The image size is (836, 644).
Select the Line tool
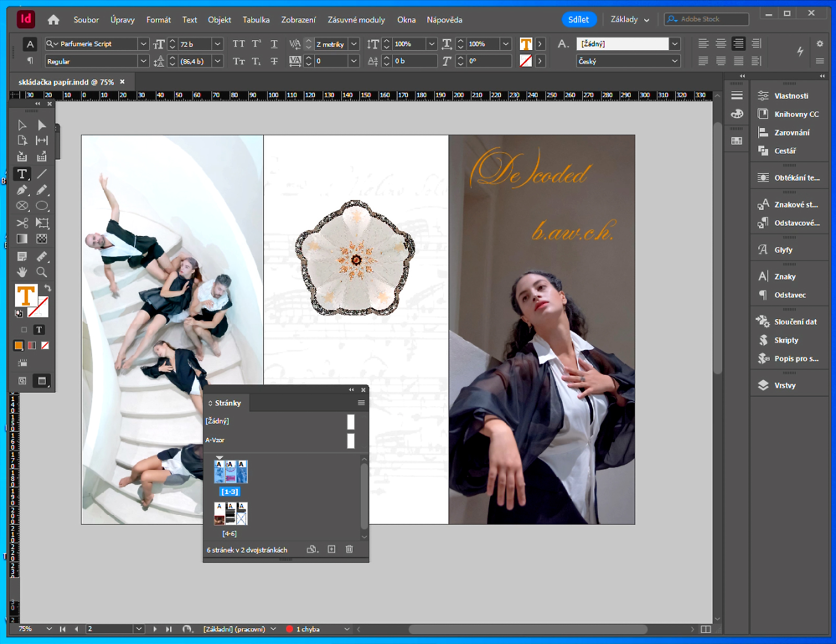click(42, 174)
